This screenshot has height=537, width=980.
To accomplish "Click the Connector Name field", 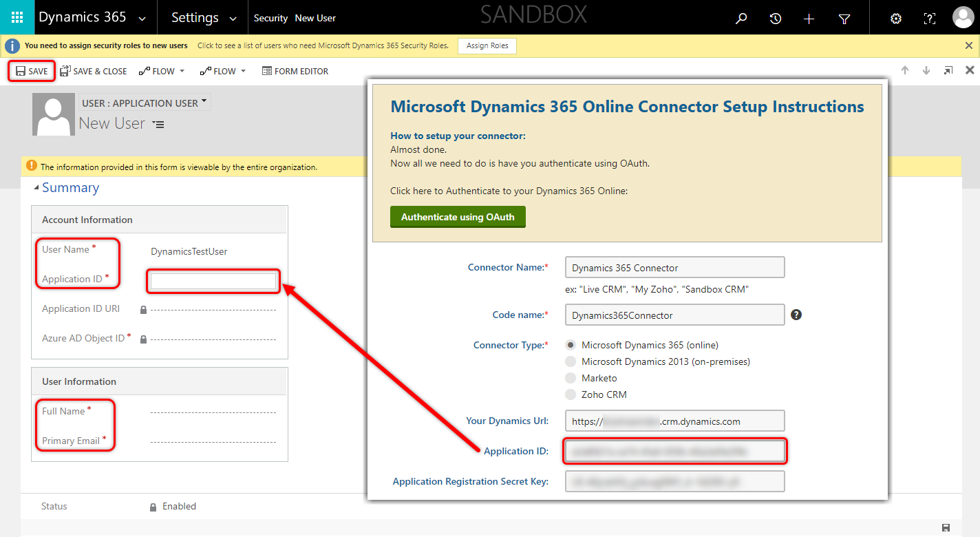I will (674, 268).
